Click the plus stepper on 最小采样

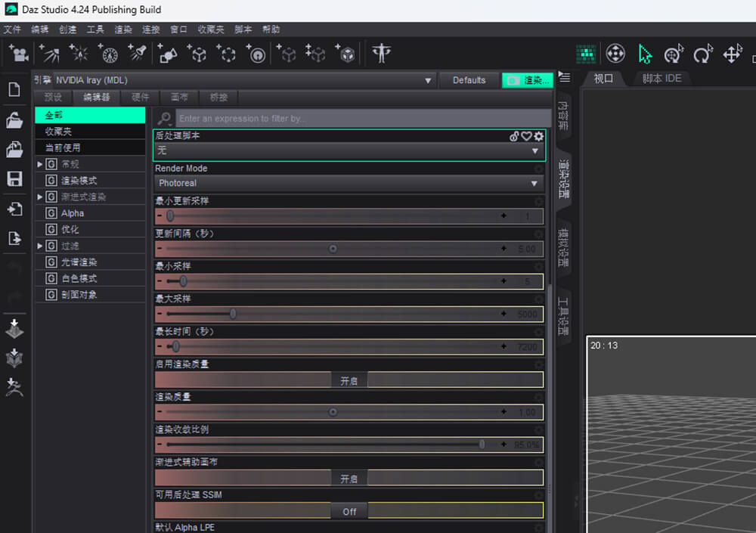pyautogui.click(x=503, y=281)
